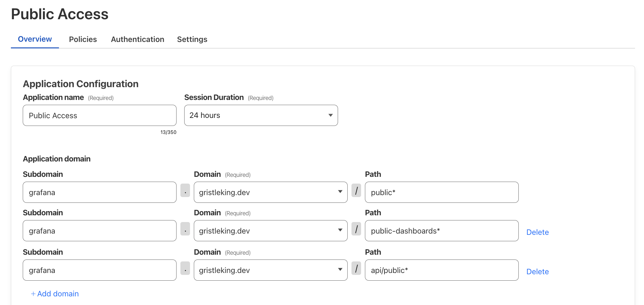Switch to the Policies tab
Viewport: 644px width, 305px height.
(83, 39)
